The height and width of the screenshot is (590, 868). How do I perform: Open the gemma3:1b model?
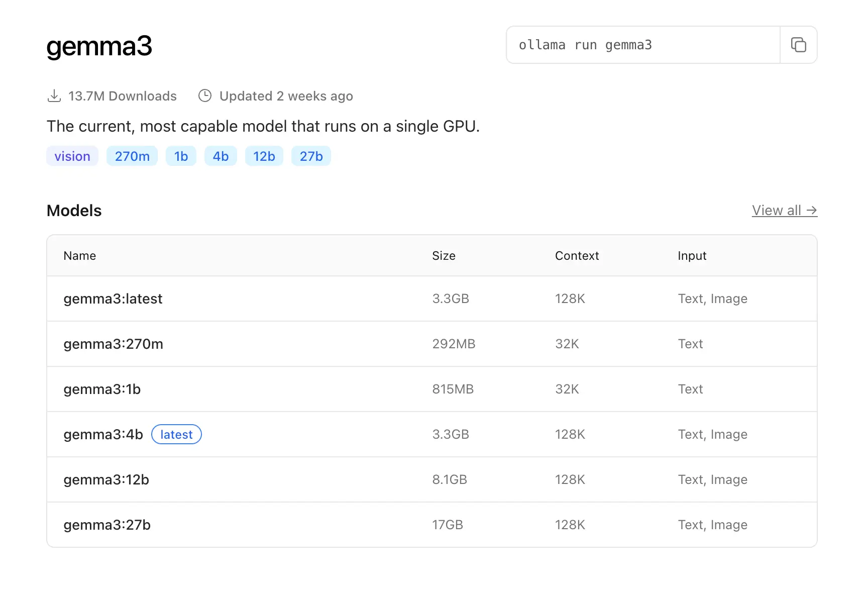(x=102, y=389)
